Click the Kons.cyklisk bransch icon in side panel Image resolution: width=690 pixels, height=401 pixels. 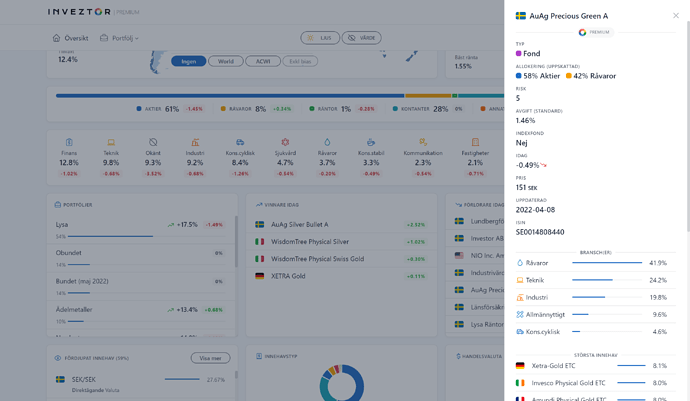coord(520,331)
